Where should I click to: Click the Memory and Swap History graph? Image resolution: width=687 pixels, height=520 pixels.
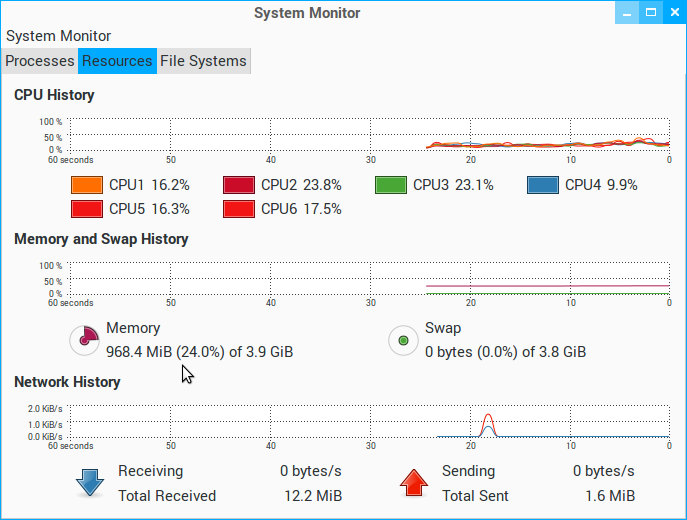point(368,279)
